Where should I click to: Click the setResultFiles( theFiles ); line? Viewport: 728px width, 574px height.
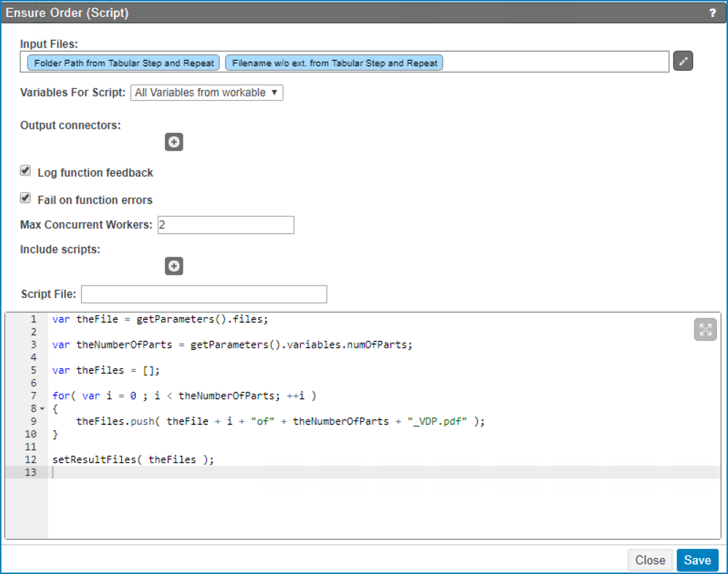pyautogui.click(x=133, y=459)
